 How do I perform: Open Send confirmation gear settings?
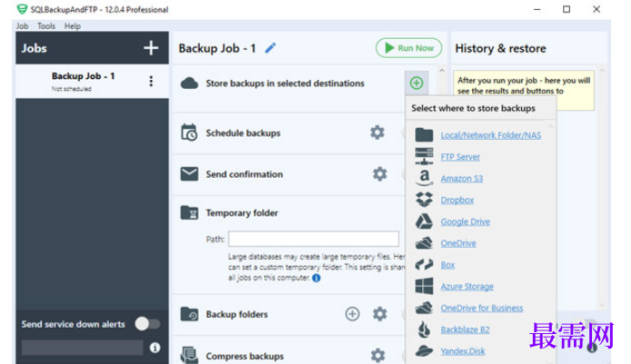click(x=380, y=173)
